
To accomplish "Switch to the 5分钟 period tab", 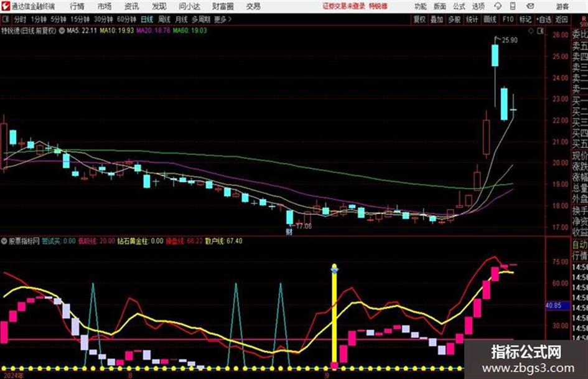I will (58, 19).
